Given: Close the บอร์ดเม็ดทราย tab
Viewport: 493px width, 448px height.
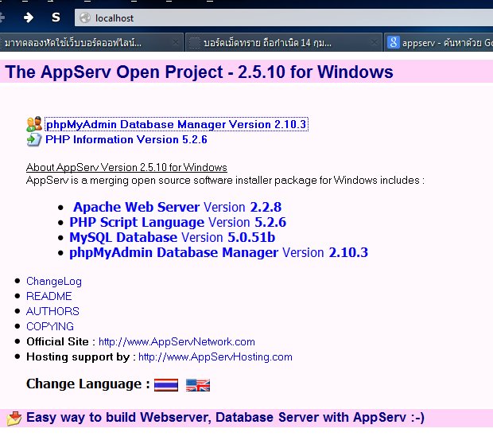Looking at the screenshot, I should point(374,42).
